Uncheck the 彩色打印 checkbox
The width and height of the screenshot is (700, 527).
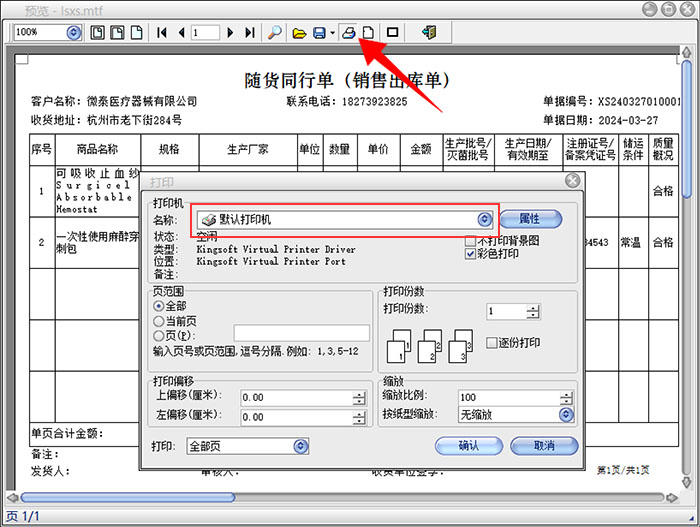click(471, 254)
